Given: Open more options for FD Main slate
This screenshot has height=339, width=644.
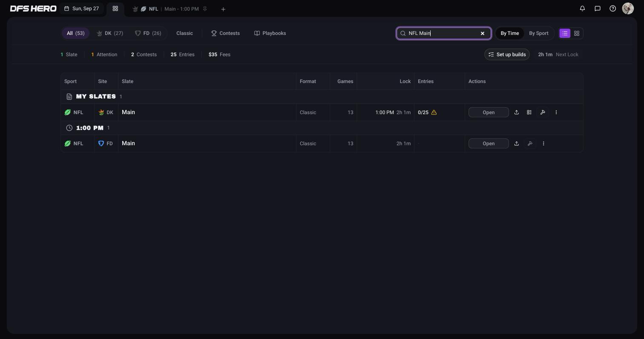Looking at the screenshot, I should coord(543,144).
